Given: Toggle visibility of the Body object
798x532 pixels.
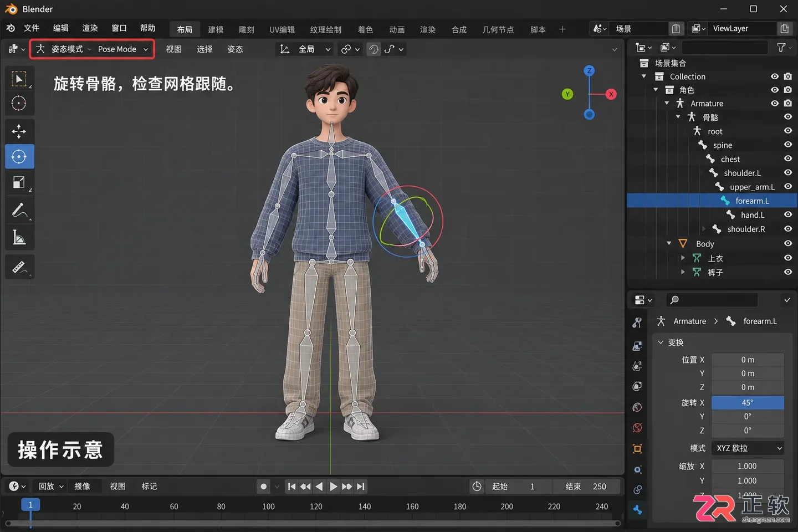Looking at the screenshot, I should click(x=788, y=243).
